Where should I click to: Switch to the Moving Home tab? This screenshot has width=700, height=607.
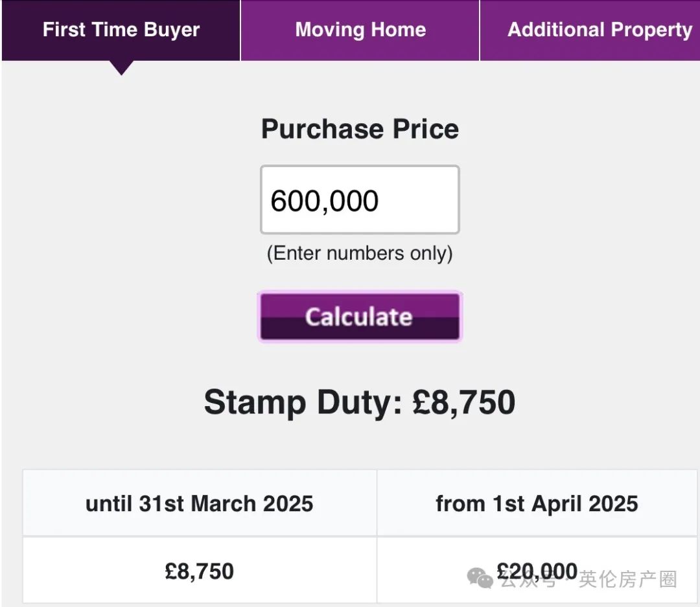tap(360, 30)
